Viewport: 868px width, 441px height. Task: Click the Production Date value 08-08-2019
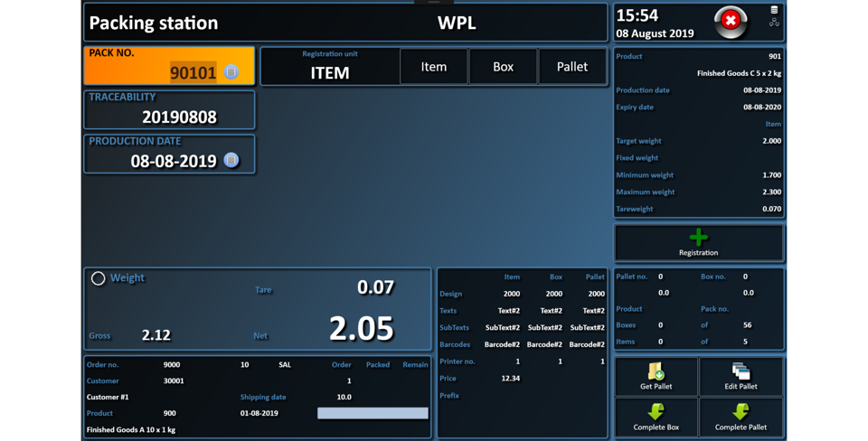point(173,161)
